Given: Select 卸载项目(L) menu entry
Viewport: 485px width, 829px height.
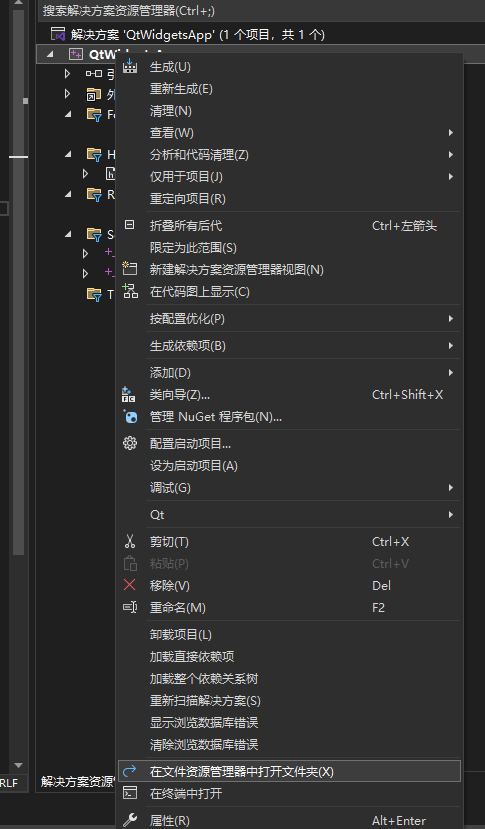Looking at the screenshot, I should tap(180, 634).
